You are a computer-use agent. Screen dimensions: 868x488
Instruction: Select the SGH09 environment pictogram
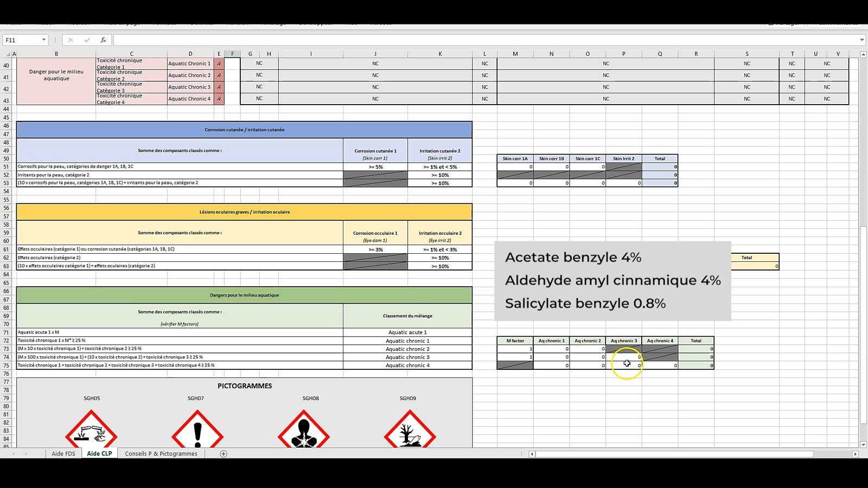[x=410, y=428]
